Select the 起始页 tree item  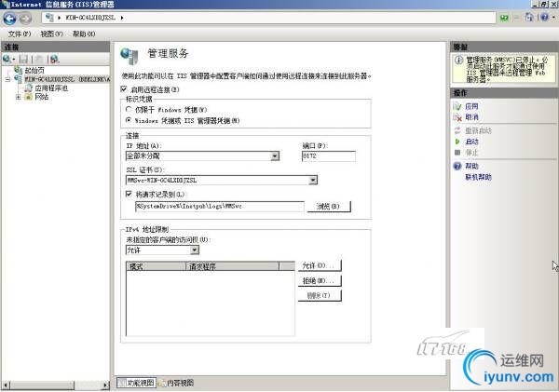pos(34,70)
